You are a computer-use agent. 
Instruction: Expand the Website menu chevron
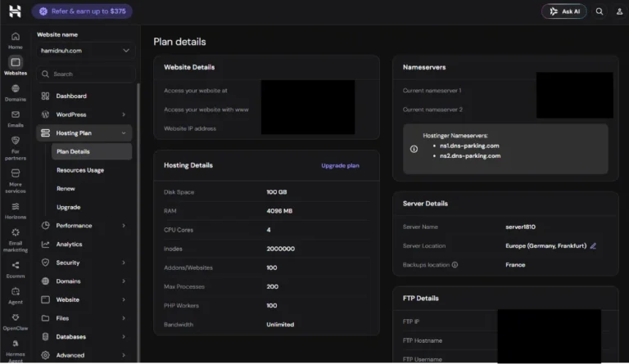(x=124, y=299)
